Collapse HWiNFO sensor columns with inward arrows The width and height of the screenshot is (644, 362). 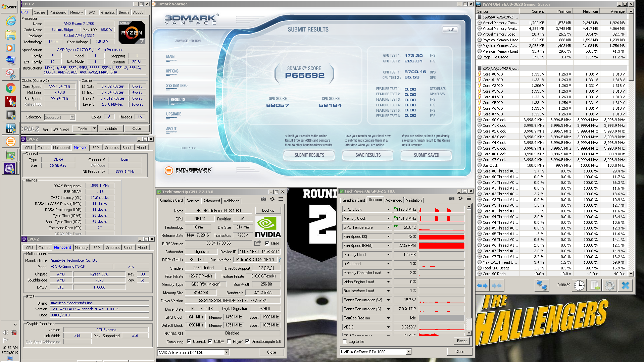496,286
